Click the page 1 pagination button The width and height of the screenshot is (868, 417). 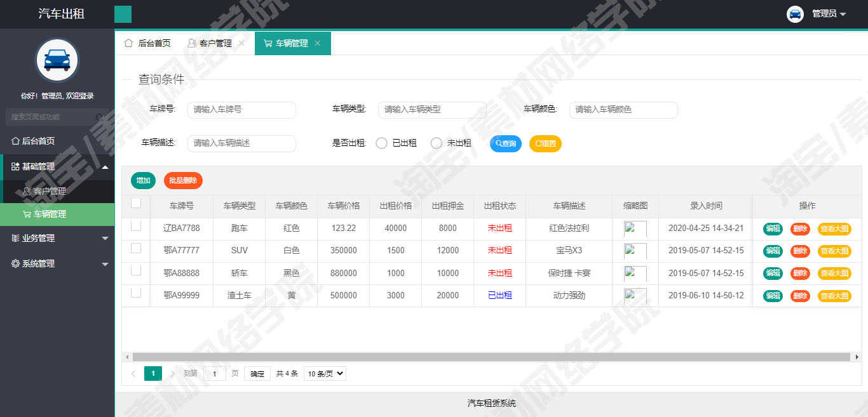pyautogui.click(x=153, y=374)
